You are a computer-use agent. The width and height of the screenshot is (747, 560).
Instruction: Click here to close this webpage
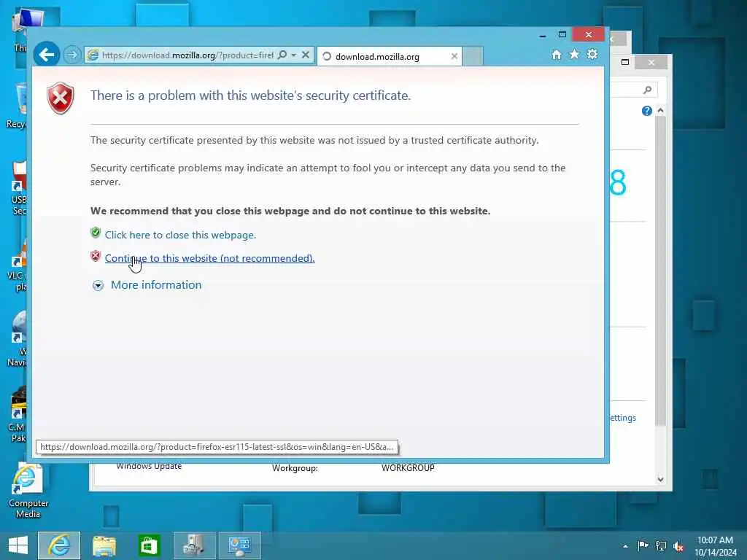pos(181,235)
